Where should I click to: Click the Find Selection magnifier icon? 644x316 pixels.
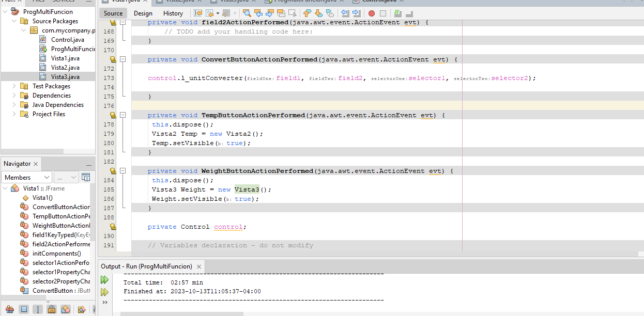click(x=247, y=13)
